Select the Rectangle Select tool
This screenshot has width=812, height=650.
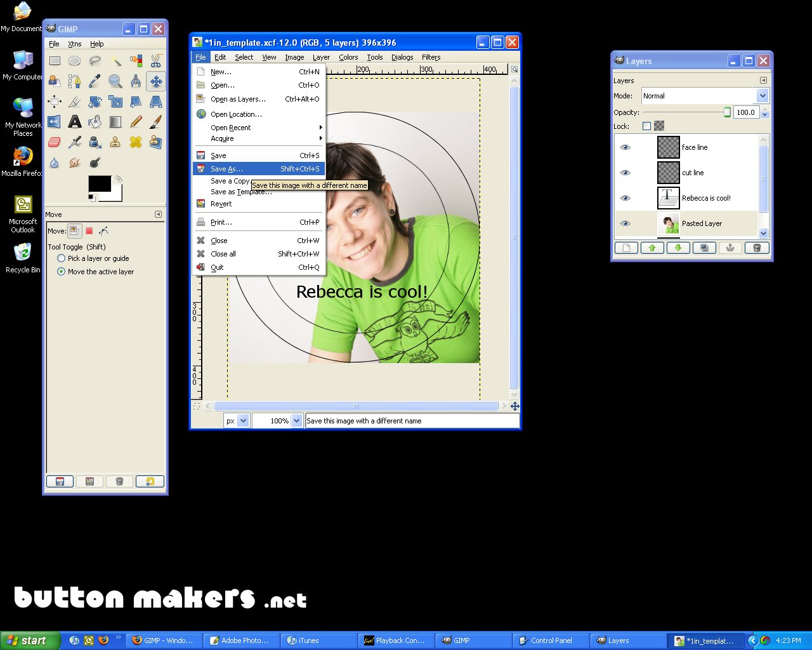[x=55, y=61]
